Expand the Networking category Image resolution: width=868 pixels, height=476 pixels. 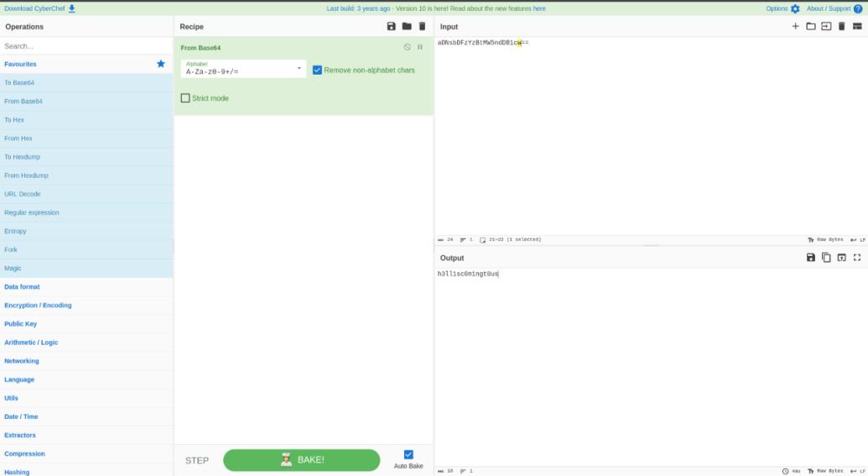click(x=86, y=361)
